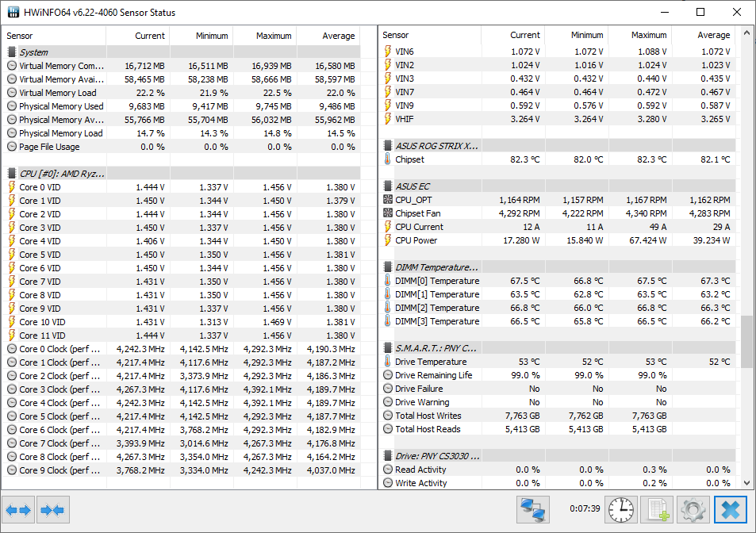Click the Drive Failure circle icon
This screenshot has width=756, height=533.
388,389
